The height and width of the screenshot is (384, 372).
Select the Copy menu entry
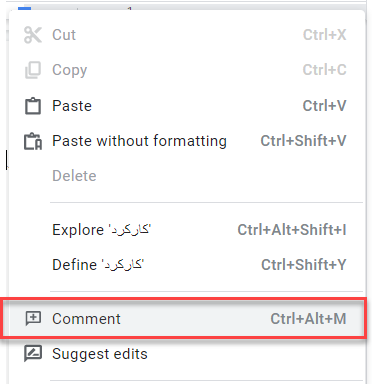187,70
